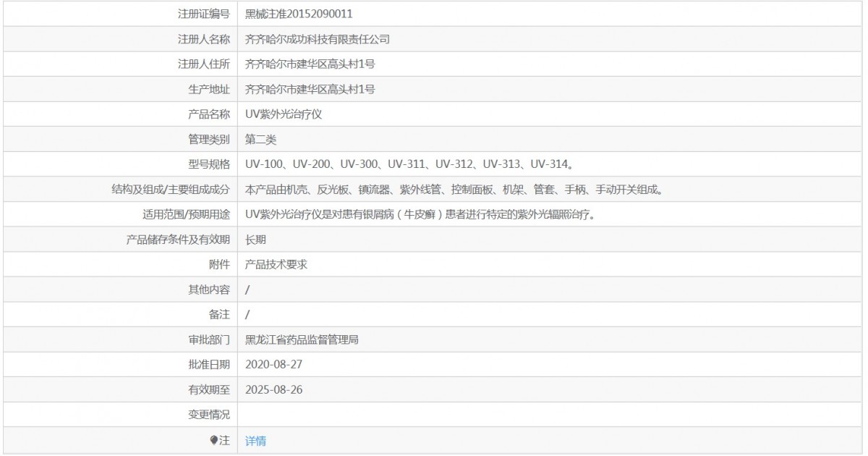This screenshot has width=868, height=456.
Task: Select storage validity value 长期
Action: [x=255, y=240]
